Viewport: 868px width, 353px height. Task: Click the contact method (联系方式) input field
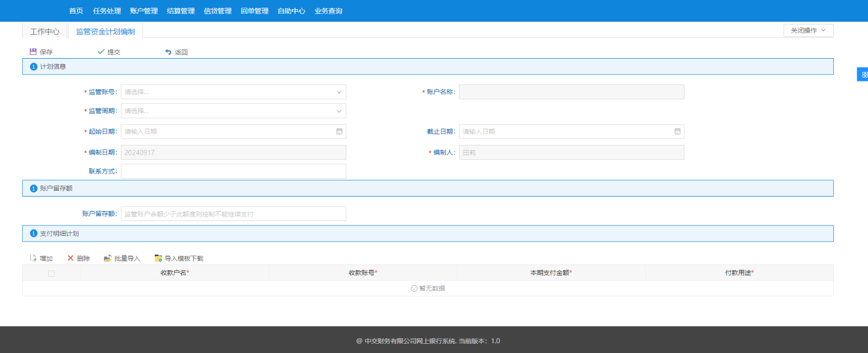coord(233,172)
